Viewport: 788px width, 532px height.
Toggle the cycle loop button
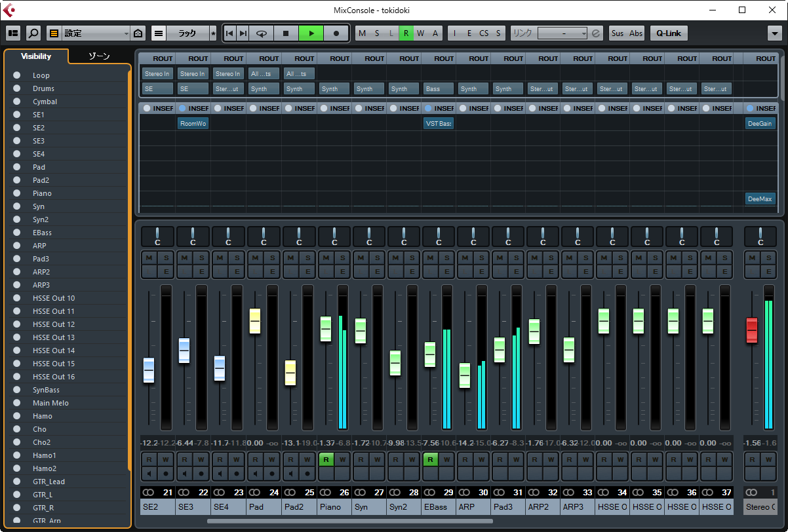[261, 33]
